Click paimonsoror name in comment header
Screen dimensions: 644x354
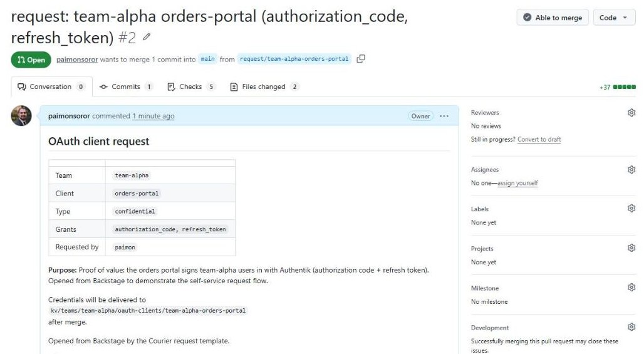[x=69, y=116]
